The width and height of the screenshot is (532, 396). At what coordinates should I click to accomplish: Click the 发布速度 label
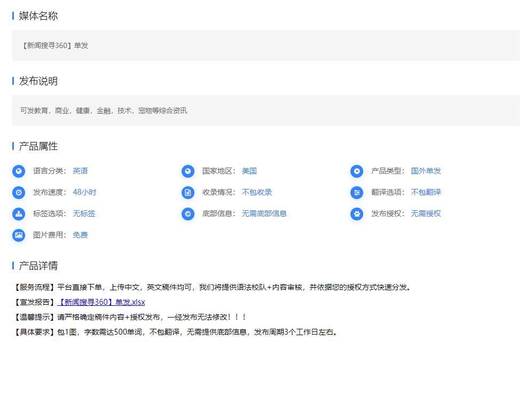pos(49,192)
